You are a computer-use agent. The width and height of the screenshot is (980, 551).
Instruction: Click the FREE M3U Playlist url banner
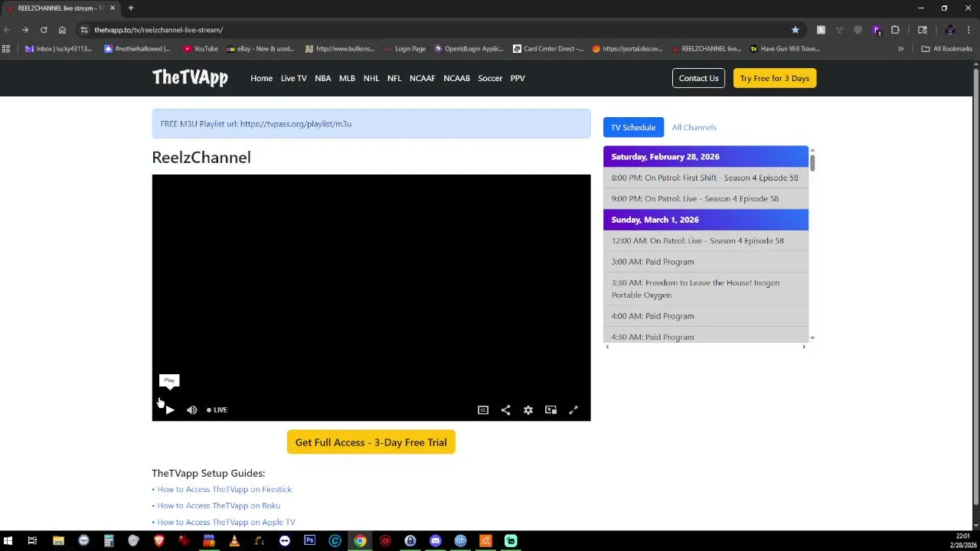(x=371, y=124)
